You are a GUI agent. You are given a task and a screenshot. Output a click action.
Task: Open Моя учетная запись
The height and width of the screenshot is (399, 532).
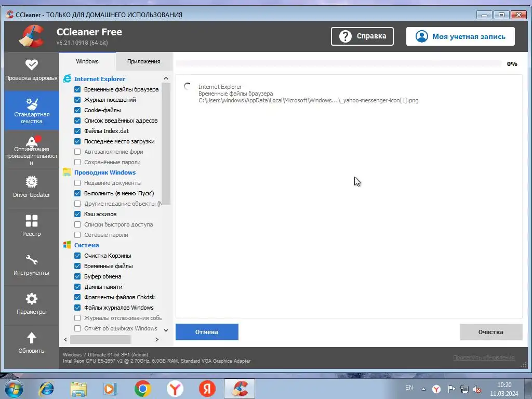point(460,36)
